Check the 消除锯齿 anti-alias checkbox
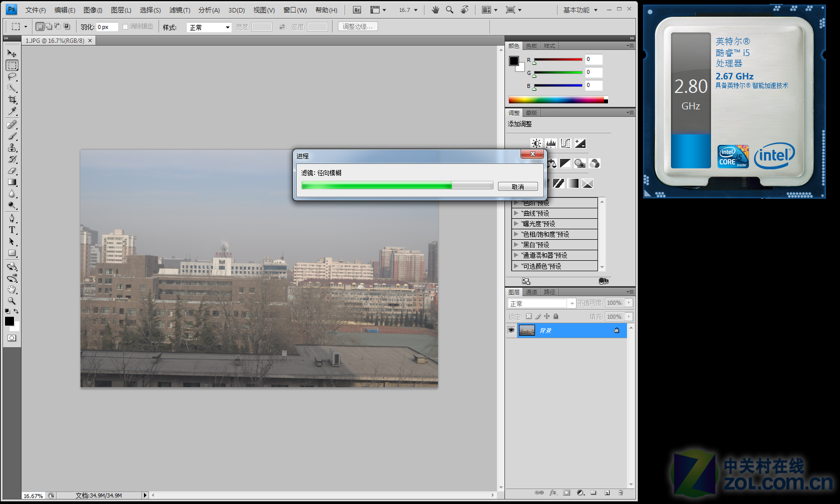Screen dimensions: 840x504 pos(125,27)
